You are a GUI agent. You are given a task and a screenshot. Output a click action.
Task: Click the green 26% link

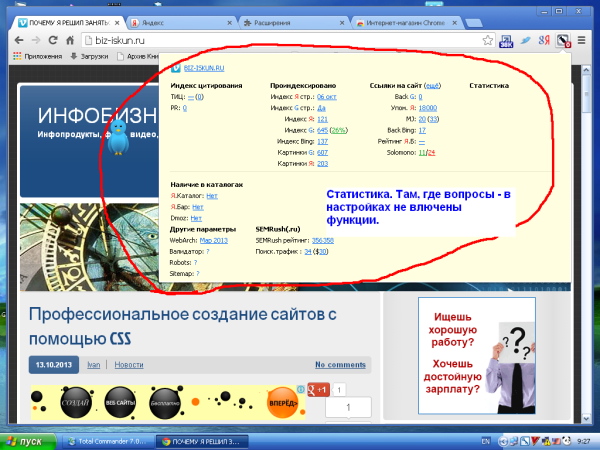339,130
